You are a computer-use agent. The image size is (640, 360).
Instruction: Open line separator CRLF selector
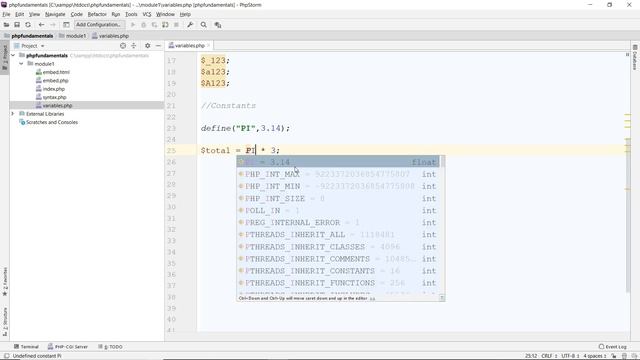[x=549, y=356]
